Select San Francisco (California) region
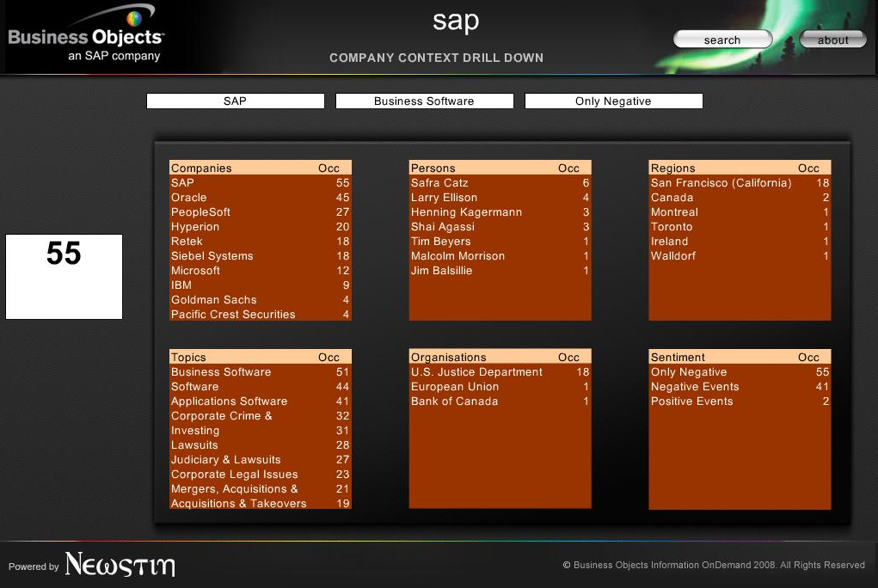 [x=740, y=182]
